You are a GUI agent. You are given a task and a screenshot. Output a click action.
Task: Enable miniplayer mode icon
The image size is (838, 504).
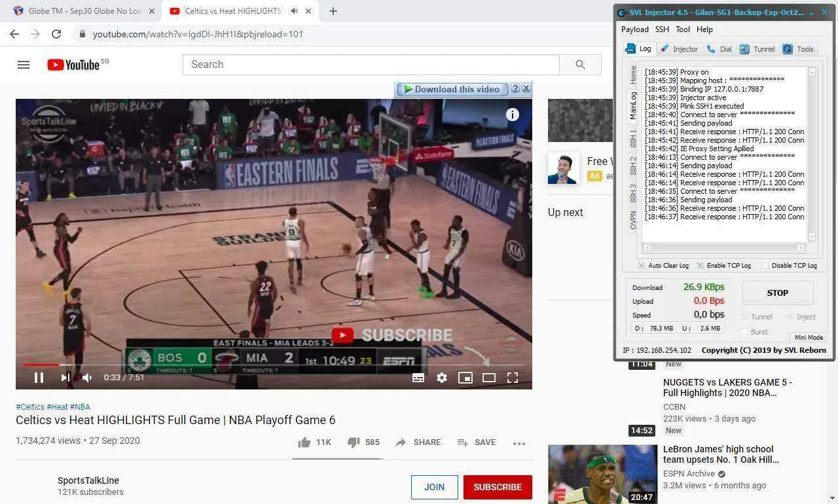[x=465, y=378]
